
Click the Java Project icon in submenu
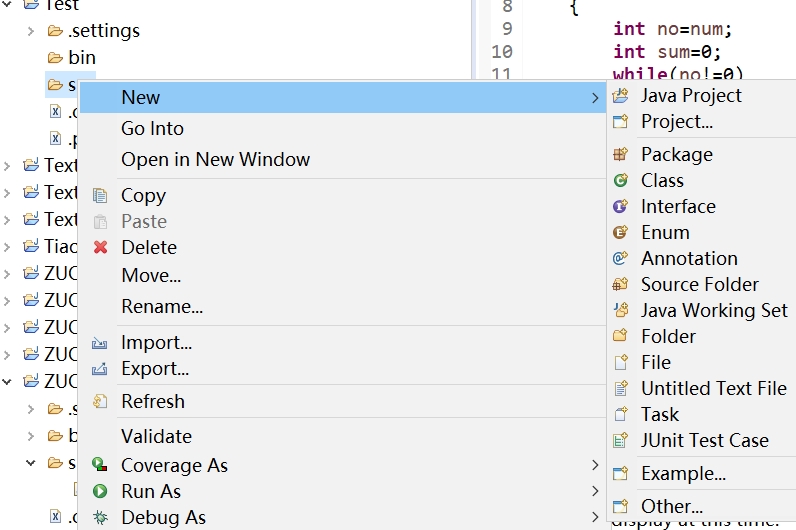(x=621, y=96)
